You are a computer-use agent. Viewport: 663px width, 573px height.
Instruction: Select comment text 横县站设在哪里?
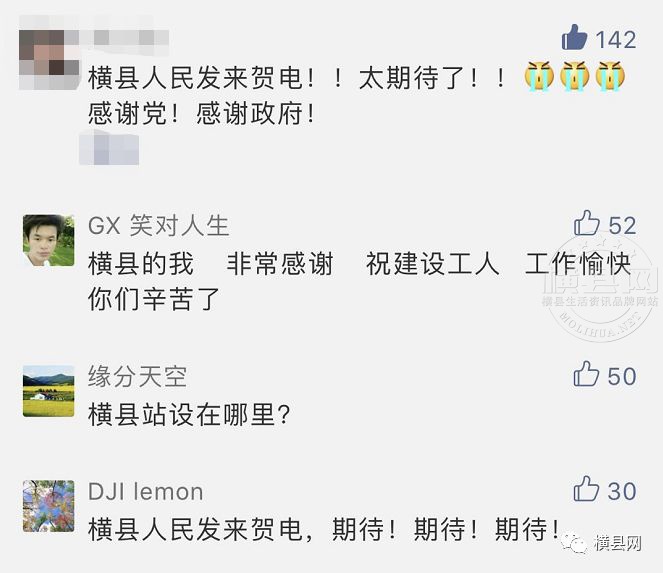click(189, 414)
